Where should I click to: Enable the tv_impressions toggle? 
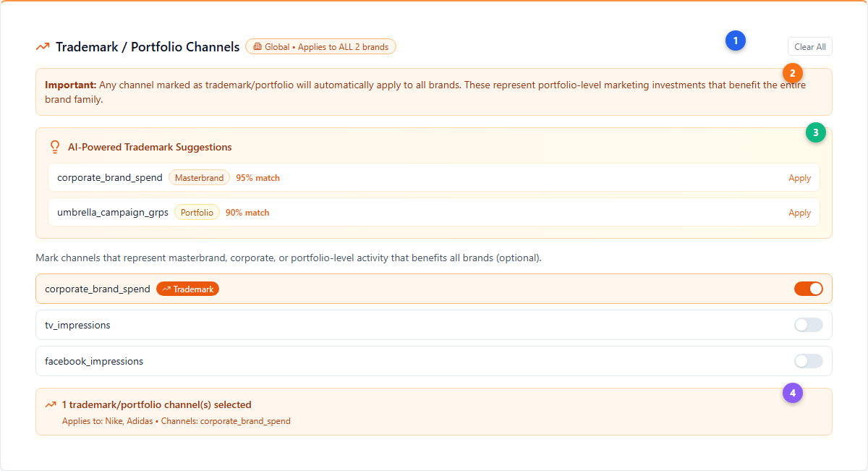(x=809, y=325)
